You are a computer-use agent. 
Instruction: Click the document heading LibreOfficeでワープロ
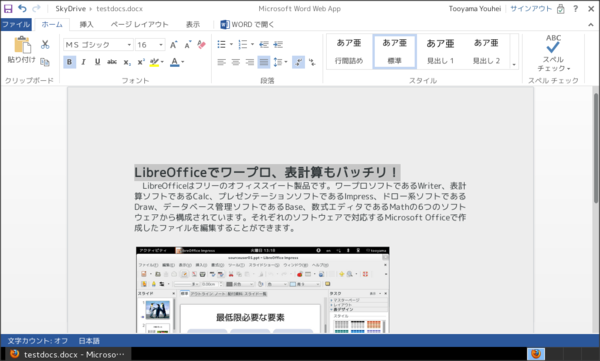coord(267,172)
